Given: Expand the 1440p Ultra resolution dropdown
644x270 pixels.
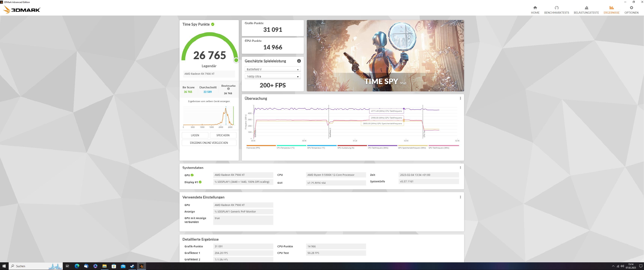Looking at the screenshot, I should (273, 77).
